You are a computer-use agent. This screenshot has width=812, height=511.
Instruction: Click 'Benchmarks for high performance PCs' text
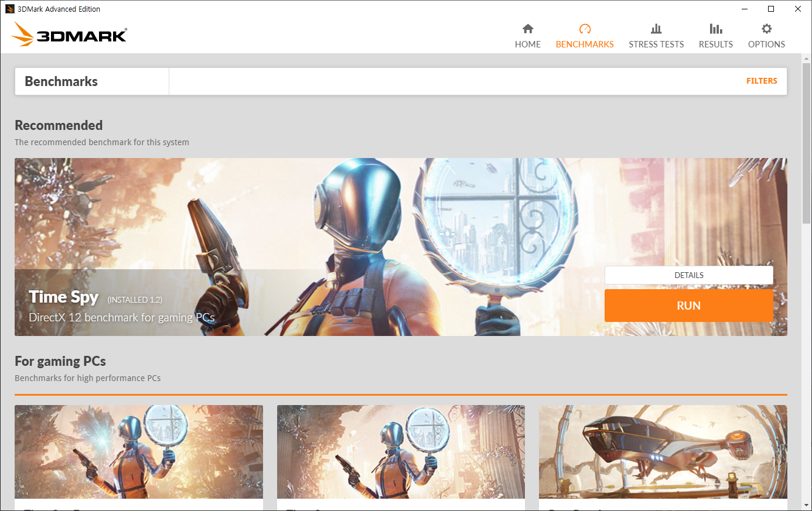point(88,378)
